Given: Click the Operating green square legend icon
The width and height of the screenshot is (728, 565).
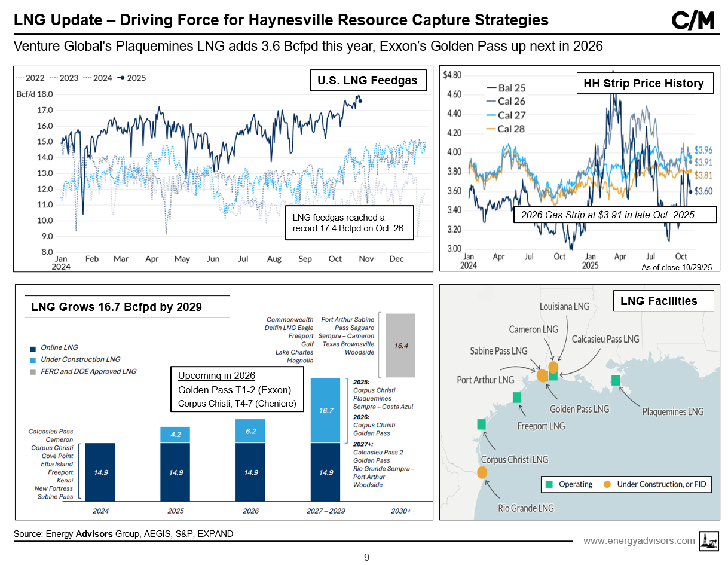Looking at the screenshot, I should 549,484.
